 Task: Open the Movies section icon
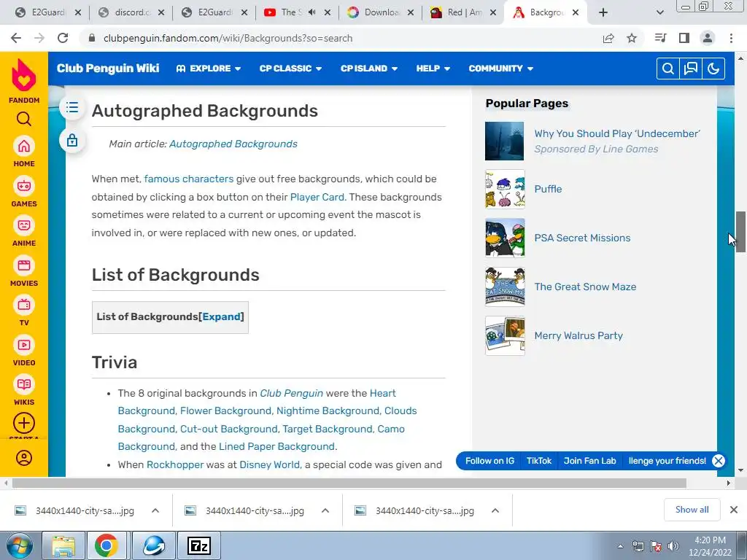point(24,265)
